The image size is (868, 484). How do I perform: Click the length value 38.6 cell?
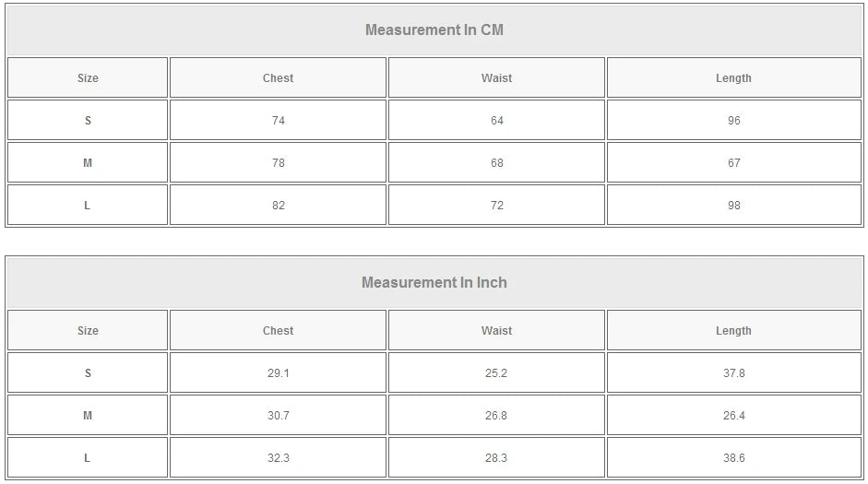[x=733, y=458]
